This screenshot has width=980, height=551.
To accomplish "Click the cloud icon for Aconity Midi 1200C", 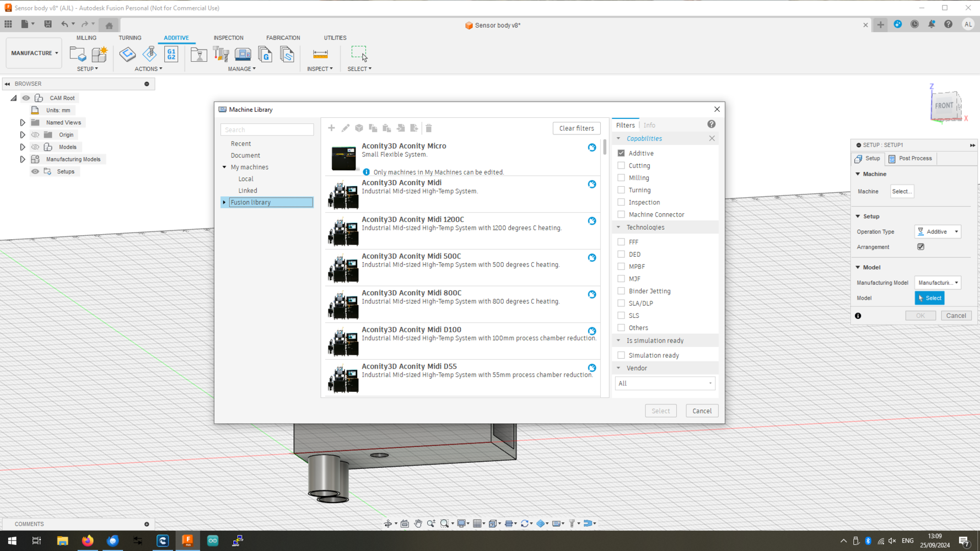I will point(592,221).
